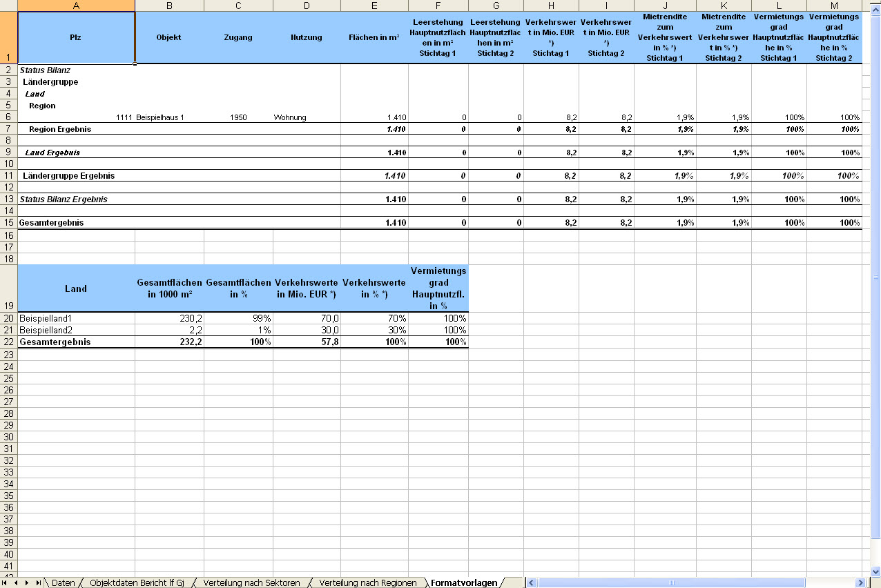Jump to last sheet tab arrow
Viewport: 881px width, 588px height.
click(x=38, y=583)
